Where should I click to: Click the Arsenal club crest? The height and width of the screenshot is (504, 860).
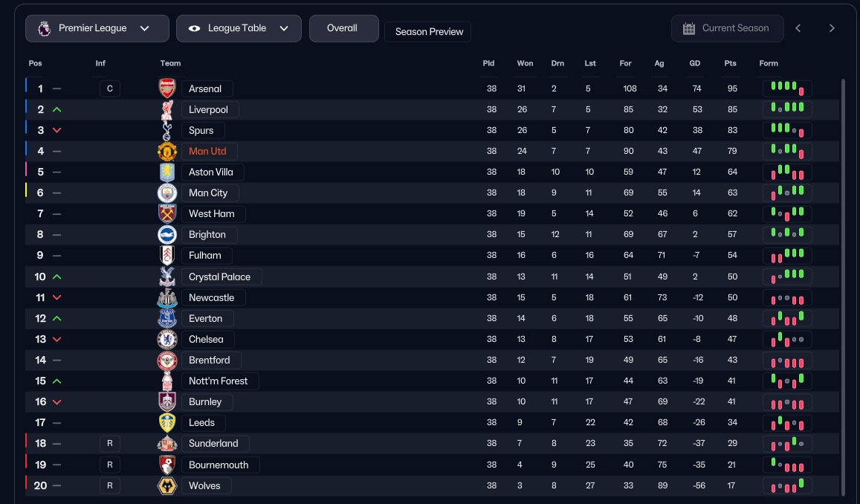[x=167, y=88]
